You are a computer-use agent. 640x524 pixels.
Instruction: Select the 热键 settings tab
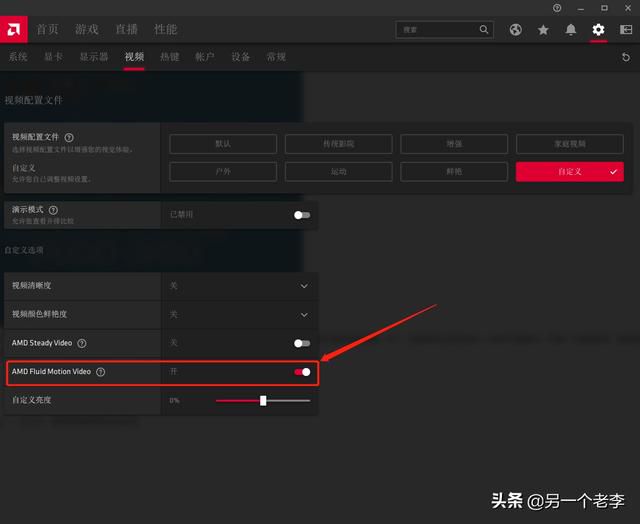[169, 57]
